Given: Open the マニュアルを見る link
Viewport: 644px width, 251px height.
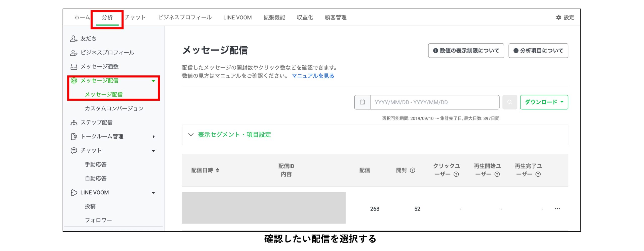Looking at the screenshot, I should click(x=313, y=76).
